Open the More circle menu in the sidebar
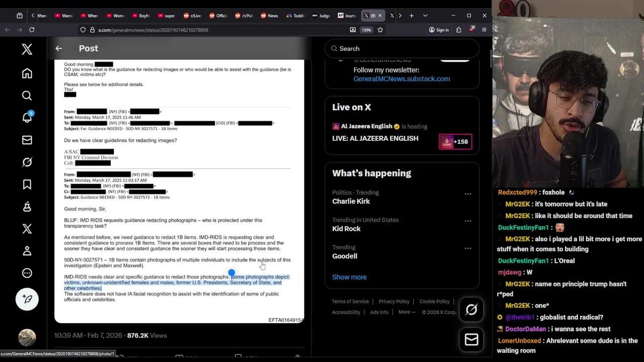Viewport: 644px width, 362px height. [27, 273]
